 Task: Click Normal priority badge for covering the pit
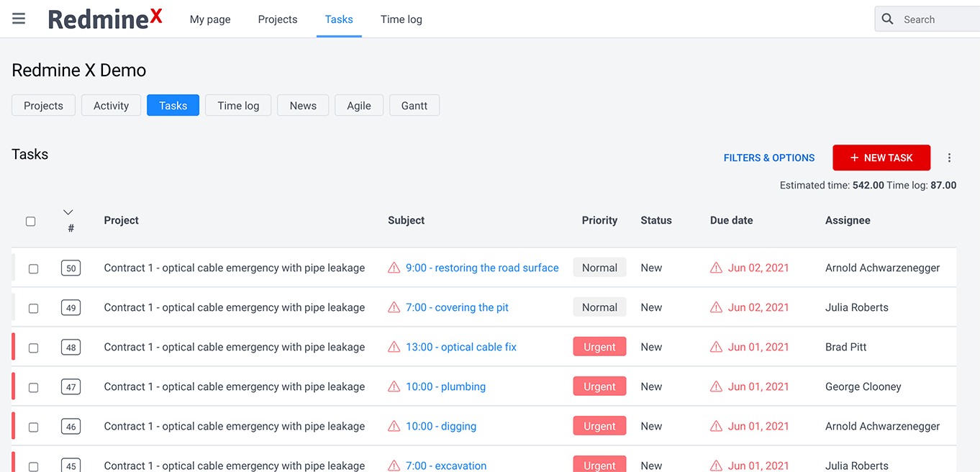click(599, 307)
